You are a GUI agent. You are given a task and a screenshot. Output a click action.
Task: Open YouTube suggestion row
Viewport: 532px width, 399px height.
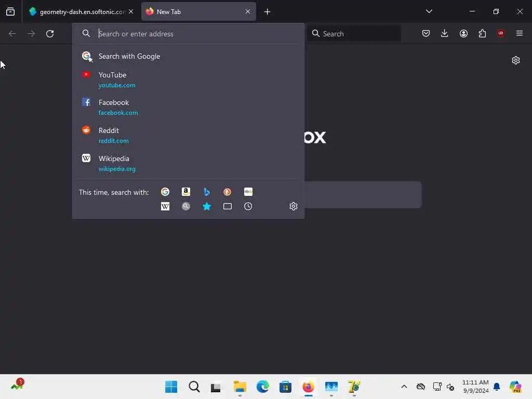[188, 79]
